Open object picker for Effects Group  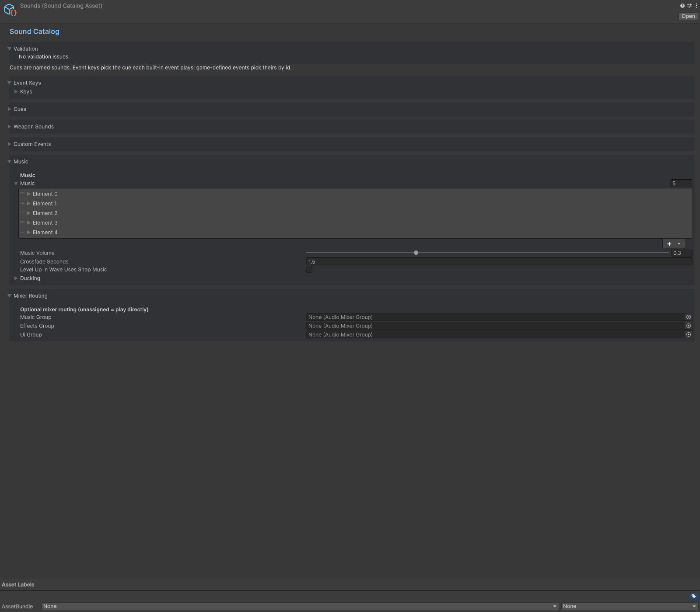[689, 326]
